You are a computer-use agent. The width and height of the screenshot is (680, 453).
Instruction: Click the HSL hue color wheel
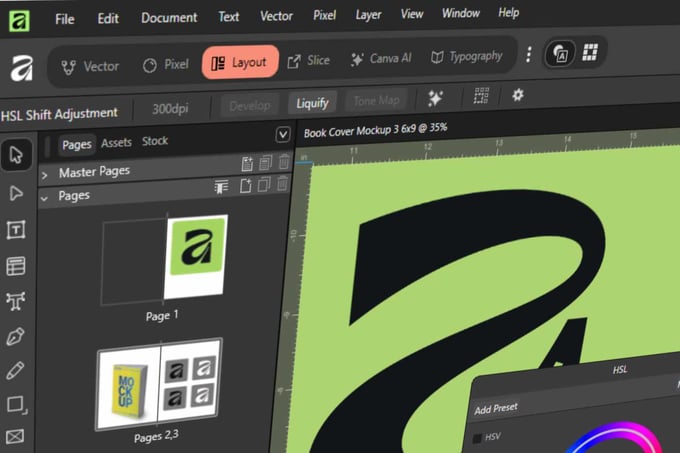click(616, 438)
